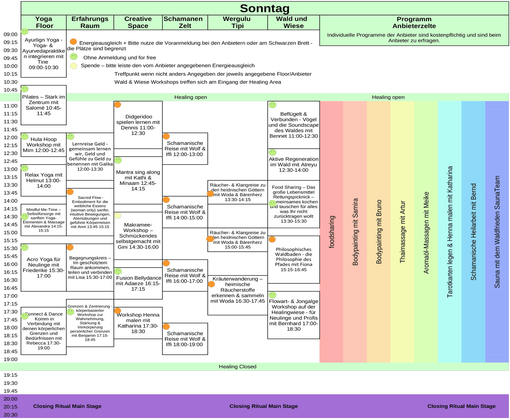Select the green smiley on Ayurlign Yoga
The width and height of the screenshot is (510, 420).
point(24,32)
